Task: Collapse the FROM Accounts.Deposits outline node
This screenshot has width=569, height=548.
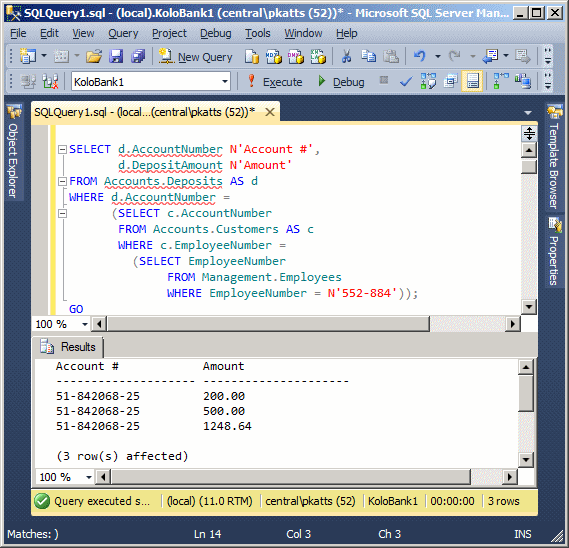Action: tap(62, 181)
